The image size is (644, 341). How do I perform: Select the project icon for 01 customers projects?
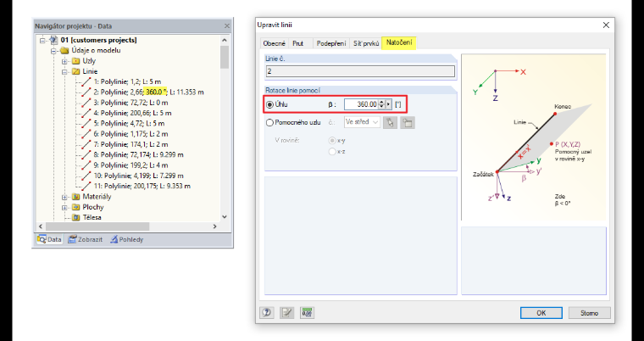tap(53, 41)
